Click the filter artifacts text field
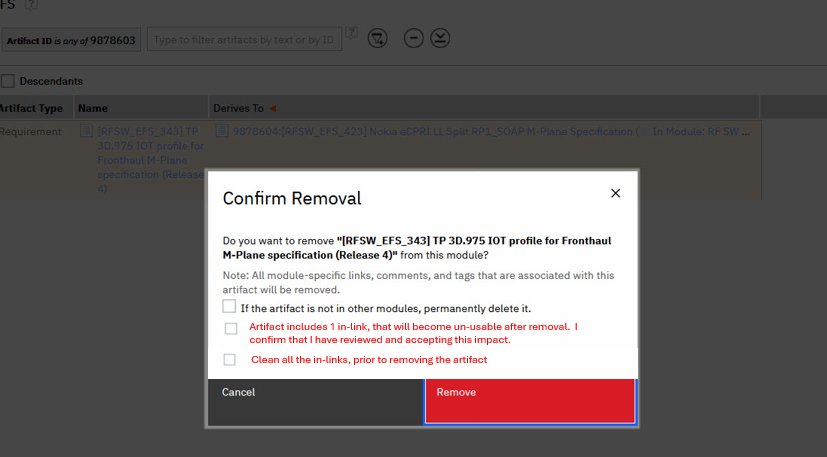Screen dimensions: 827x457 click(244, 39)
